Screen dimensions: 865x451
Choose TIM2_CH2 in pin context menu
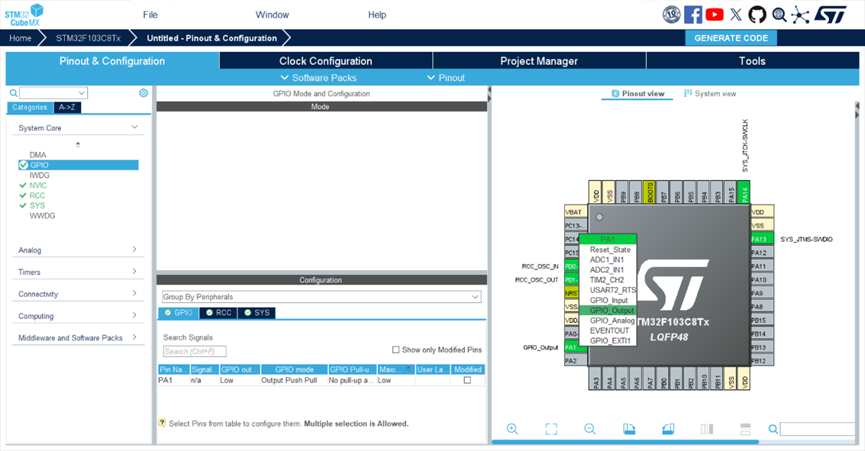coord(608,280)
